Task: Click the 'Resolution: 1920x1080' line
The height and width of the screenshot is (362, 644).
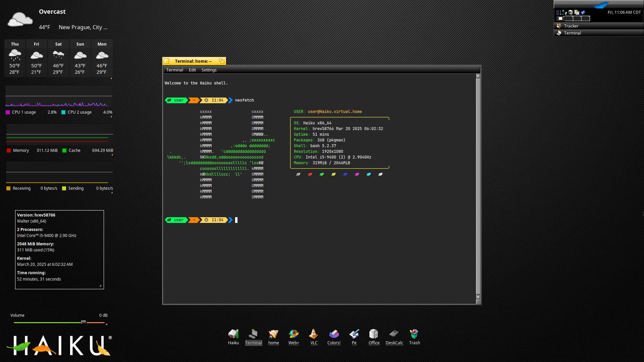Action: (x=318, y=152)
